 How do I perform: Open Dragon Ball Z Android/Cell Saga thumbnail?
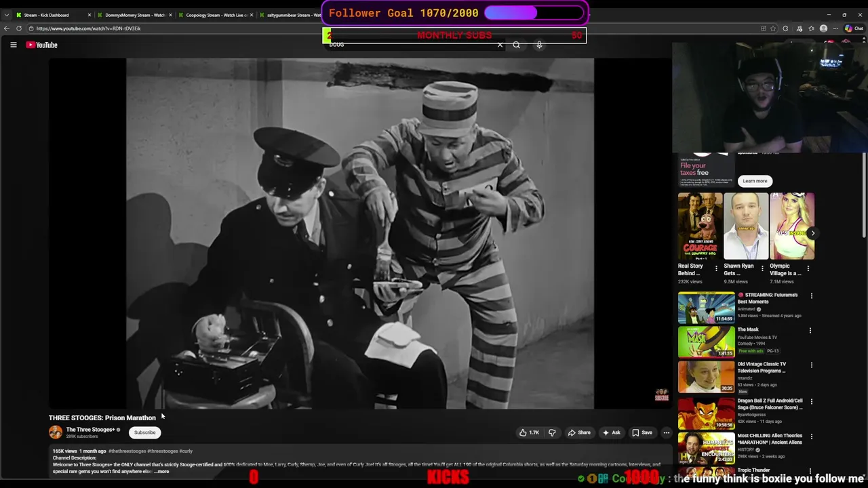coord(706,412)
